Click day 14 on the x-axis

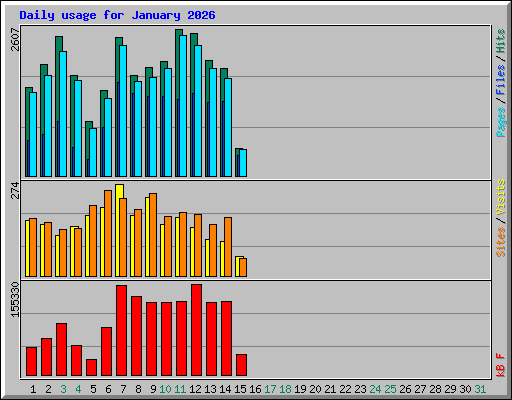click(x=225, y=389)
